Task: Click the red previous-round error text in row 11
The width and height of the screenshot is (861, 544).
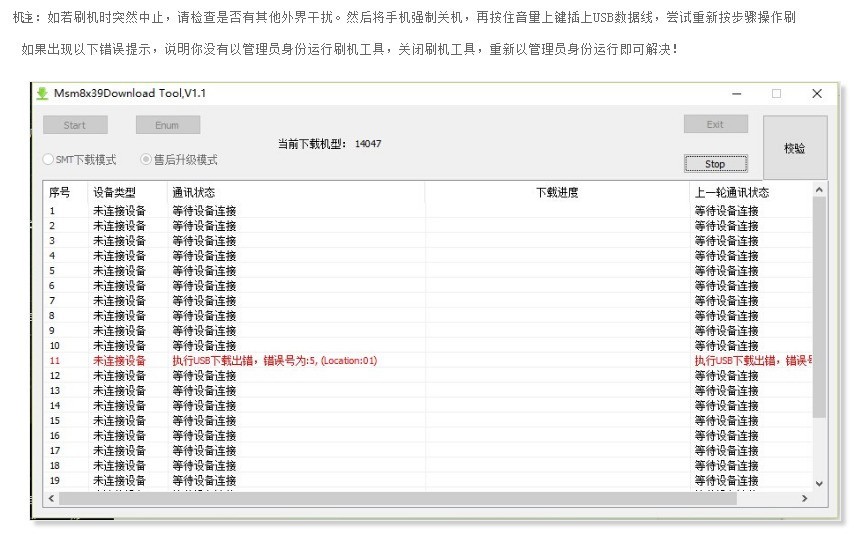Action: 753,361
